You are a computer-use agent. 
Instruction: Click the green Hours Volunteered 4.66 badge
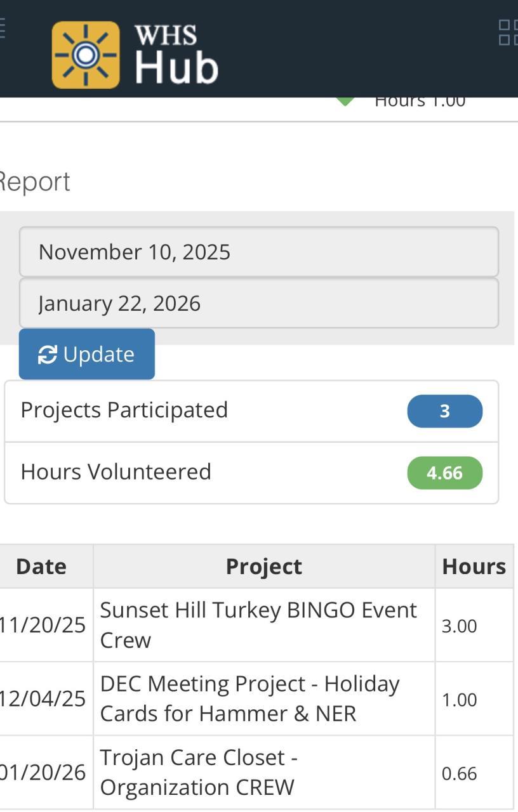click(x=444, y=473)
